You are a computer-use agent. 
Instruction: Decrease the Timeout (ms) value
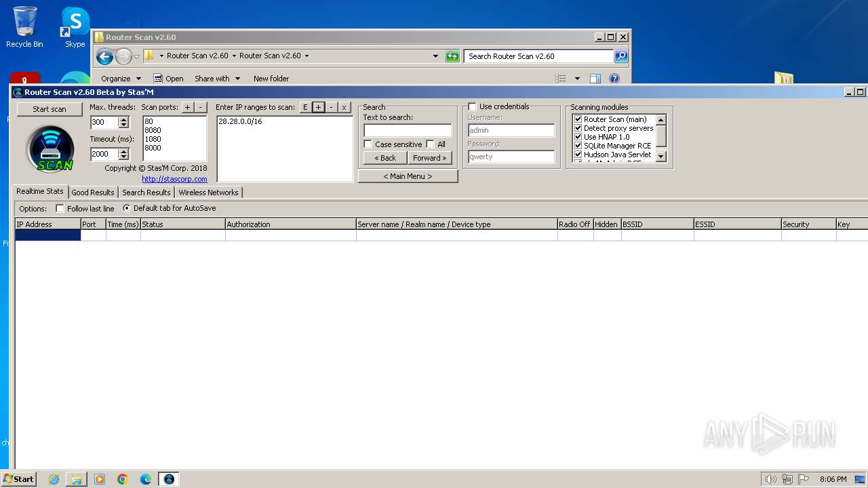pyautogui.click(x=123, y=157)
